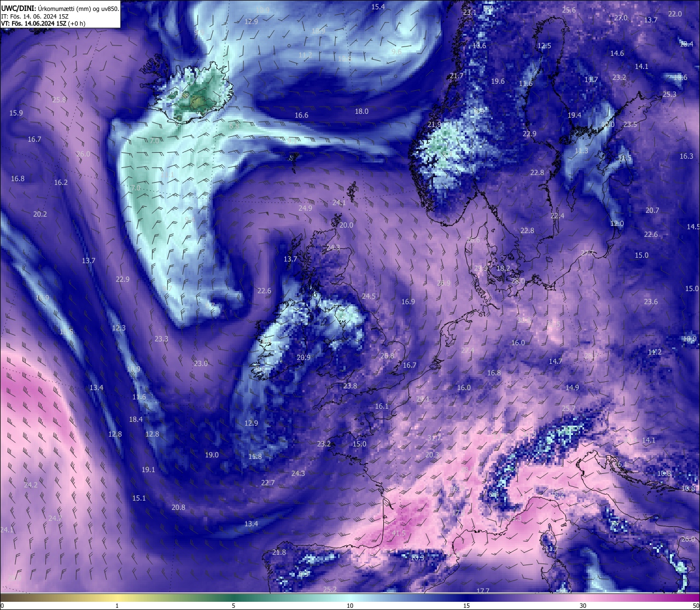Image resolution: width=700 pixels, height=610 pixels.
Task: Click the 20.0 value on the map
Action: point(346,225)
